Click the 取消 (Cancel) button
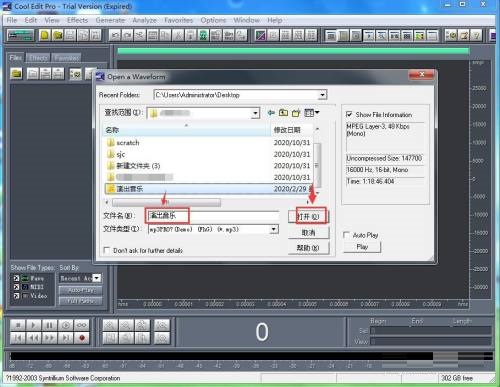 point(309,232)
